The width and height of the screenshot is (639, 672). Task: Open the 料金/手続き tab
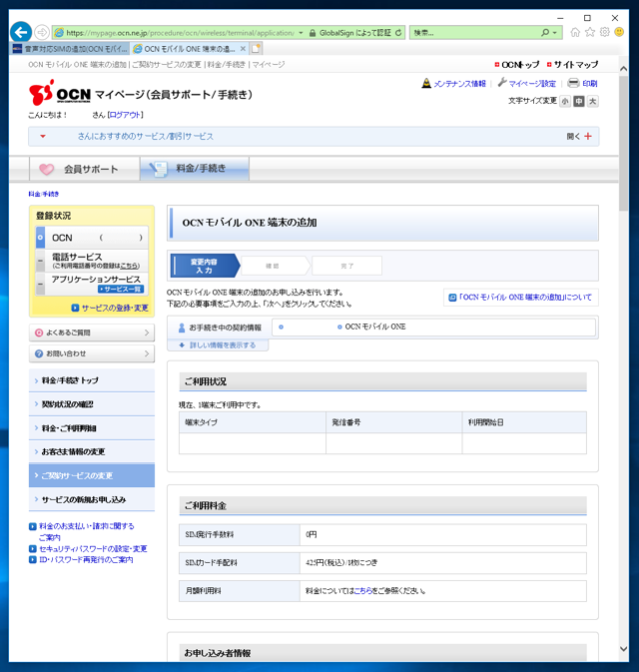point(195,169)
